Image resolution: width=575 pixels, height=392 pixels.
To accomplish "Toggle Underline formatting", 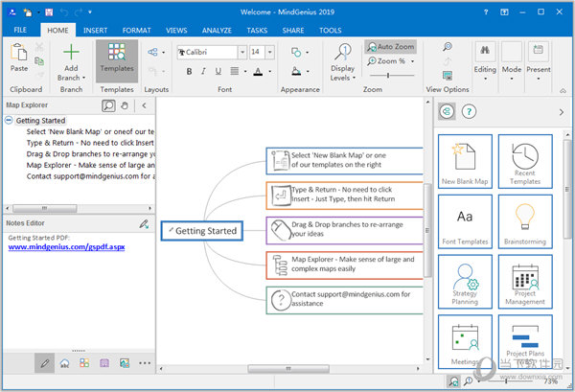I will (x=218, y=71).
